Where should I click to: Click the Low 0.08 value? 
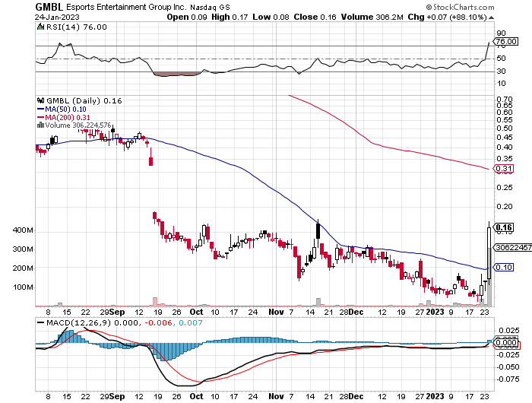(271, 17)
